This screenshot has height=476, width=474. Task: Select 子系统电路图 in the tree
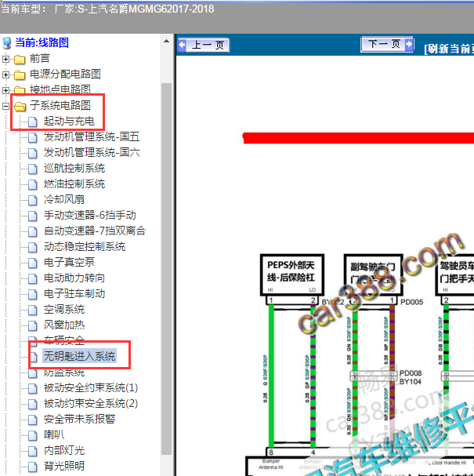click(60, 106)
